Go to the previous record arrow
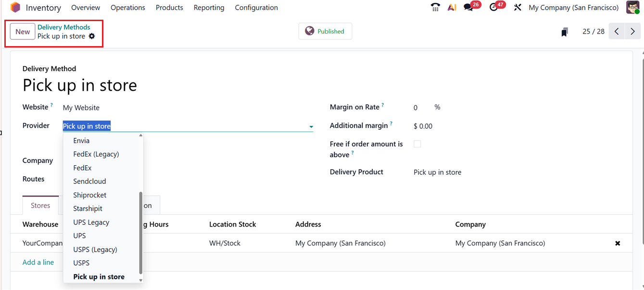644x290 pixels. point(617,32)
